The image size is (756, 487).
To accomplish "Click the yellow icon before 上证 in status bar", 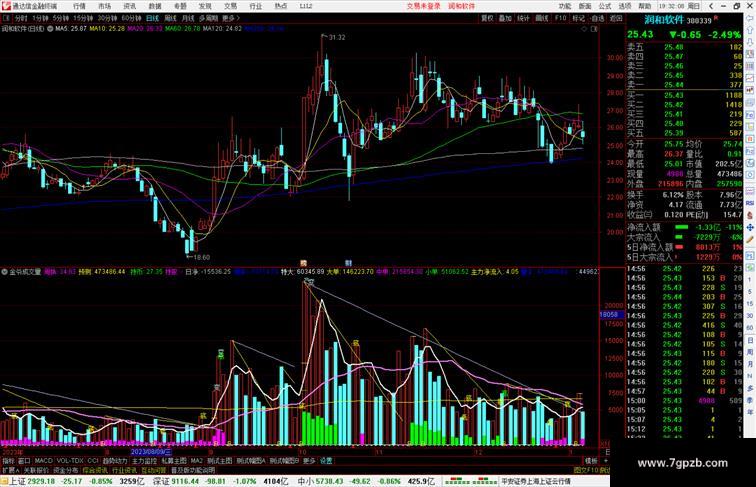I will (4, 481).
